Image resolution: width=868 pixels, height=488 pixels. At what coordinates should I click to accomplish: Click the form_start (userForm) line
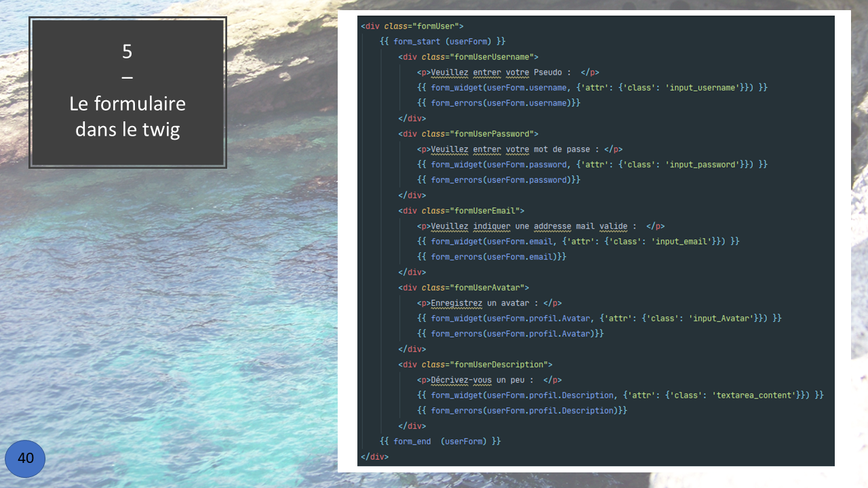[442, 42]
